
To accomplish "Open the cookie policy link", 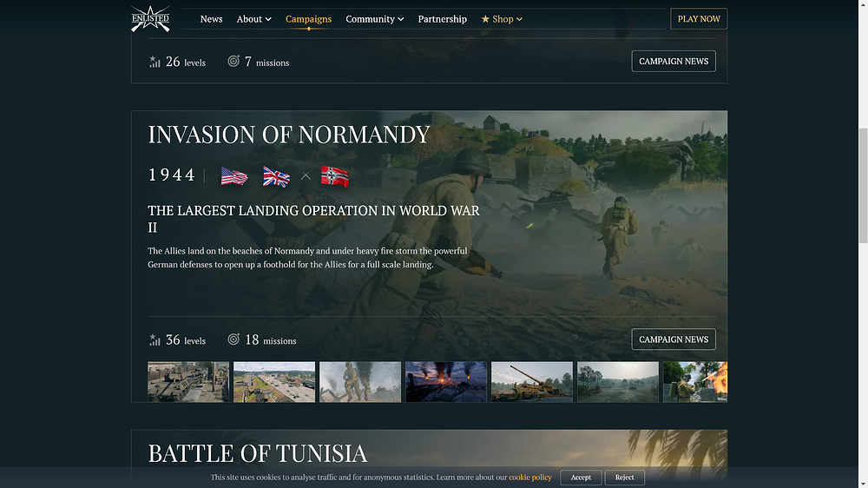I will [530, 477].
